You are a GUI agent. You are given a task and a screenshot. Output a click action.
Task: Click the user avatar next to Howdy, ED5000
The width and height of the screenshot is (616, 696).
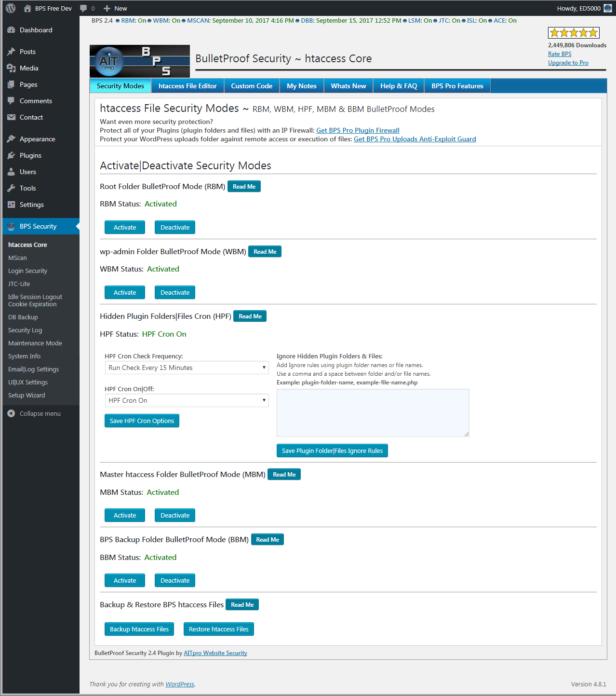click(x=608, y=8)
